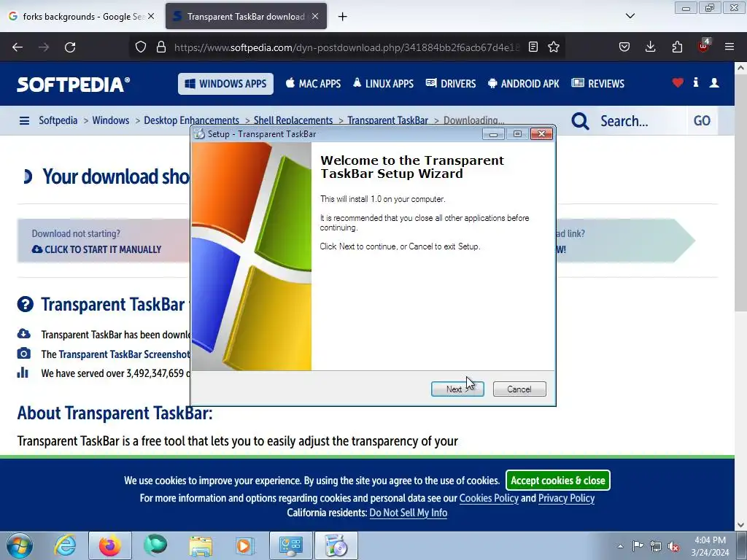This screenshot has width=747, height=560.
Task: Open Windows Media Player on the taskbar
Action: [245, 545]
